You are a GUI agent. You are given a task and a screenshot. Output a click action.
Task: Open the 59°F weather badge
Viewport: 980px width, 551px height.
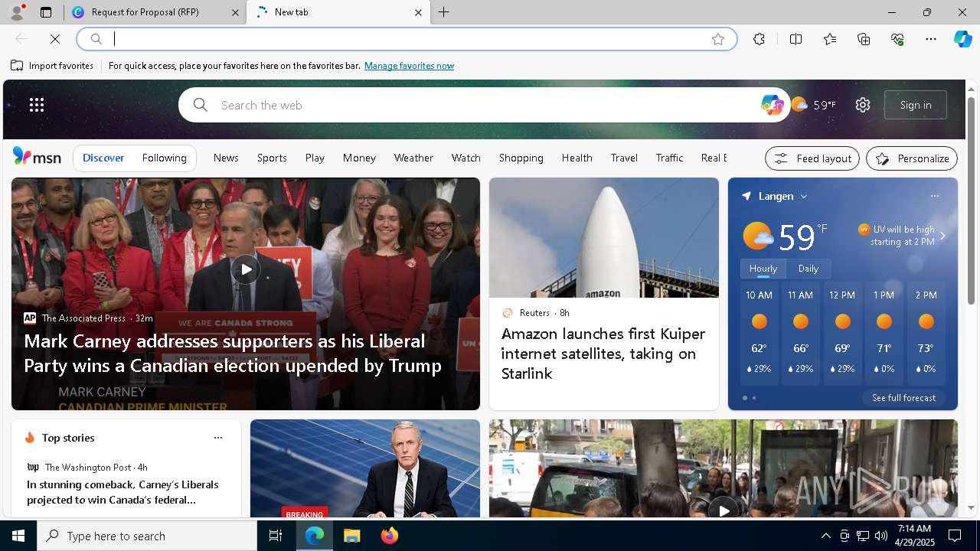(813, 105)
